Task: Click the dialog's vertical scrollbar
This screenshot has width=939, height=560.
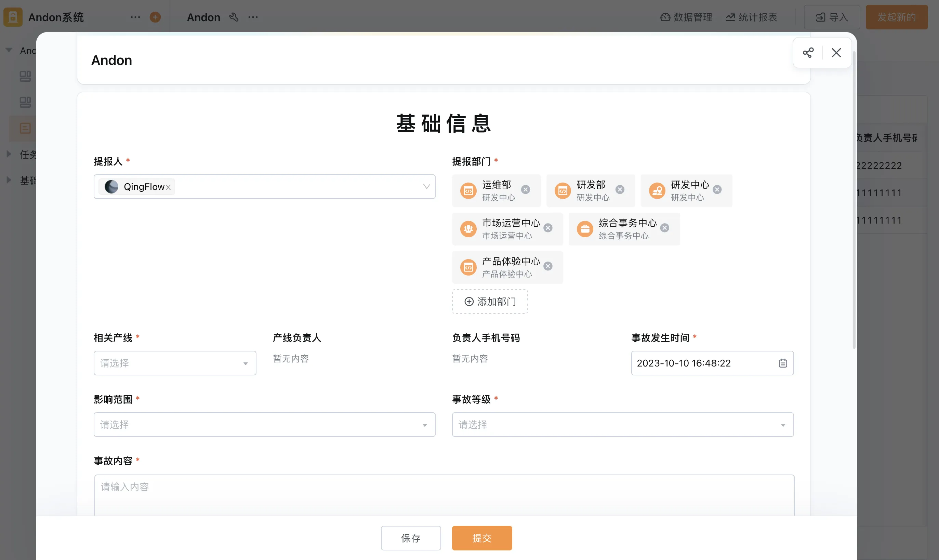Action: click(x=854, y=200)
